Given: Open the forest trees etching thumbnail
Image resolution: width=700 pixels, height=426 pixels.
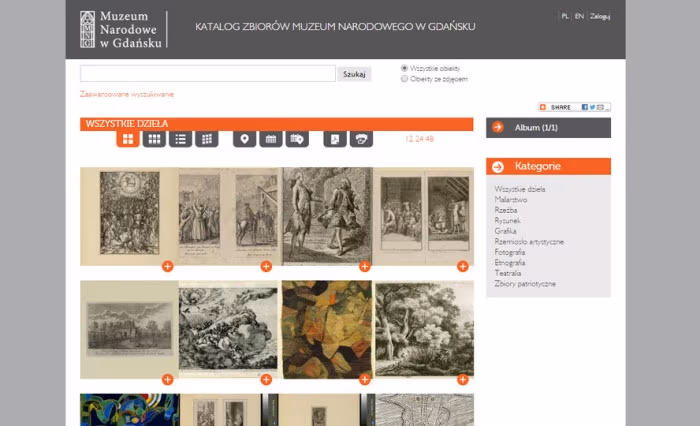Looking at the screenshot, I should point(424,330).
